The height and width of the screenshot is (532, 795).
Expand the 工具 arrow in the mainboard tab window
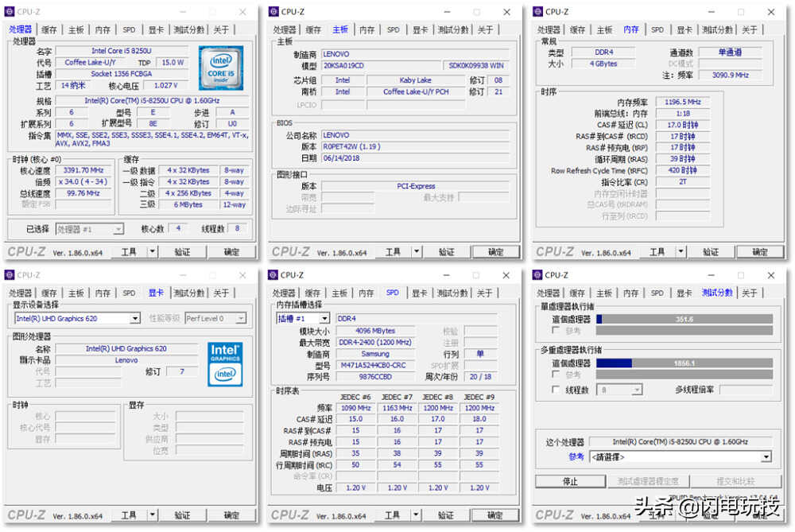click(x=417, y=251)
